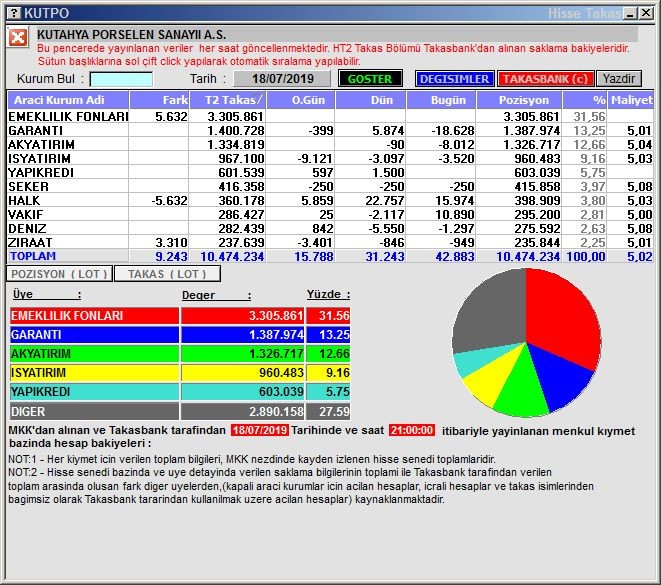661x585 pixels.
Task: Sort by Pozisyon column header
Action: pos(519,100)
